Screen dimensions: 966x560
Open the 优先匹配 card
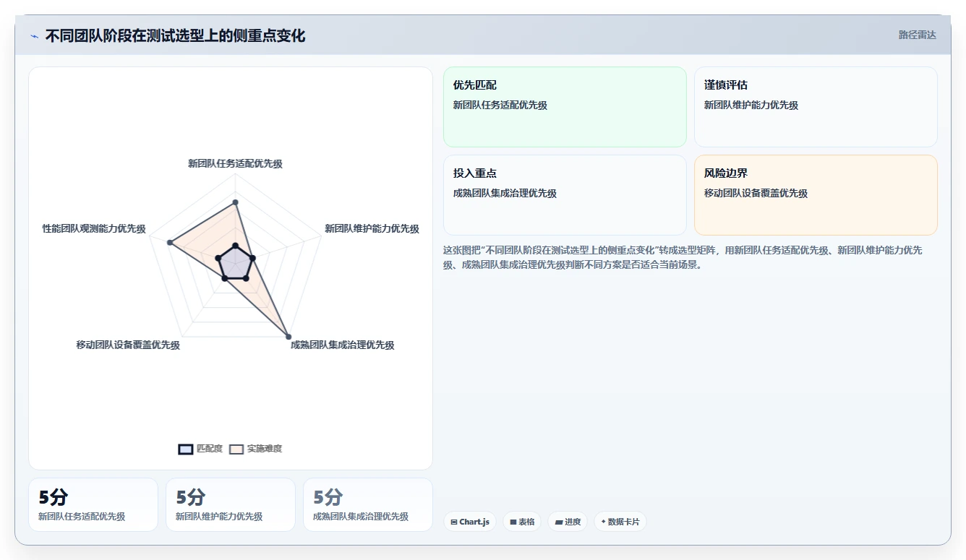[x=565, y=107]
